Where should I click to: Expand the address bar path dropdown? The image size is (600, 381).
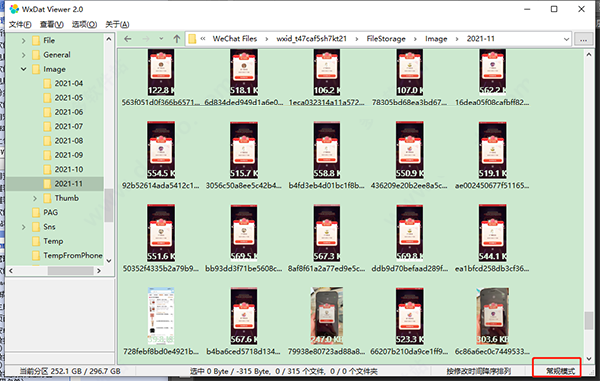tap(566, 39)
